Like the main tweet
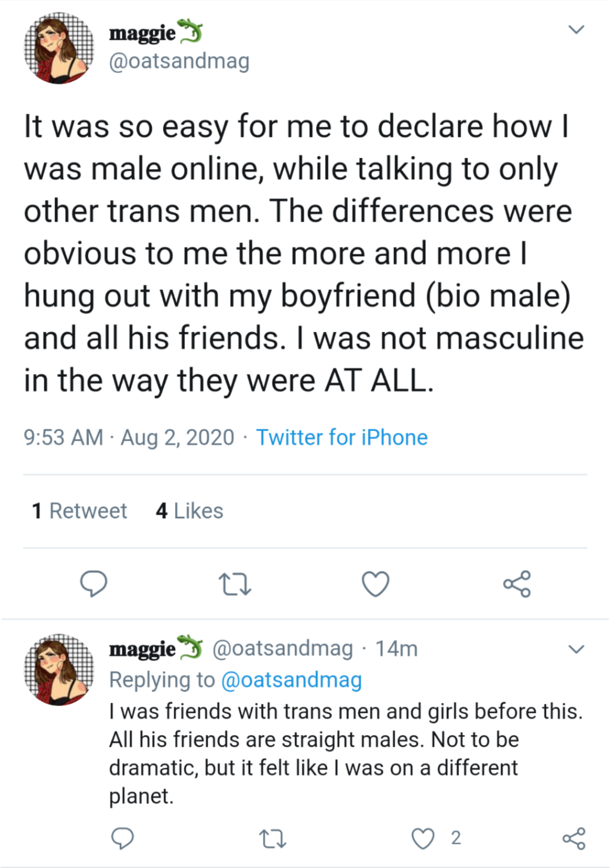The height and width of the screenshot is (868, 610). [x=376, y=584]
